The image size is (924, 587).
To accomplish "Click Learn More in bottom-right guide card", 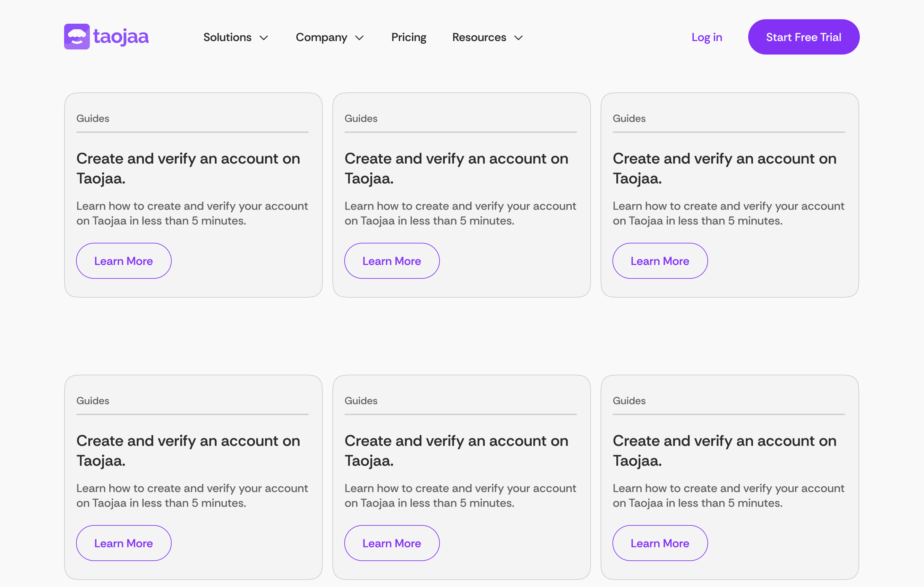I will tap(660, 543).
